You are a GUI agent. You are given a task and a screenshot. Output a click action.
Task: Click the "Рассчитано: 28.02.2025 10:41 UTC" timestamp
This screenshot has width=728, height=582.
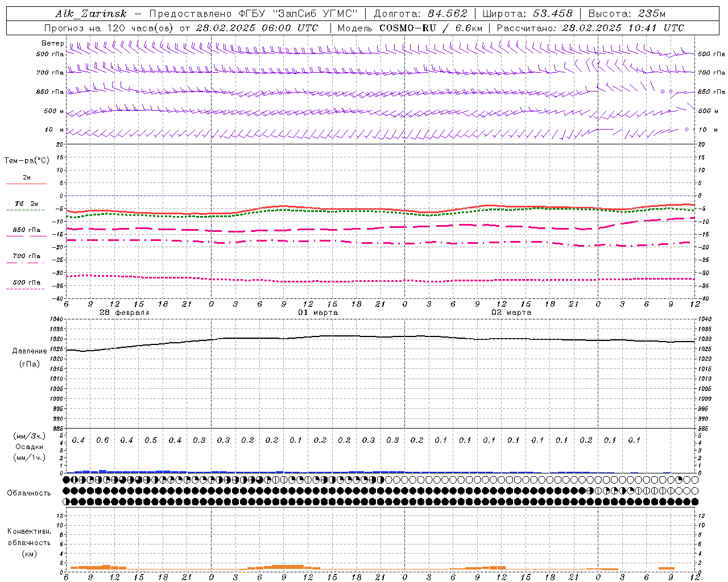point(590,28)
